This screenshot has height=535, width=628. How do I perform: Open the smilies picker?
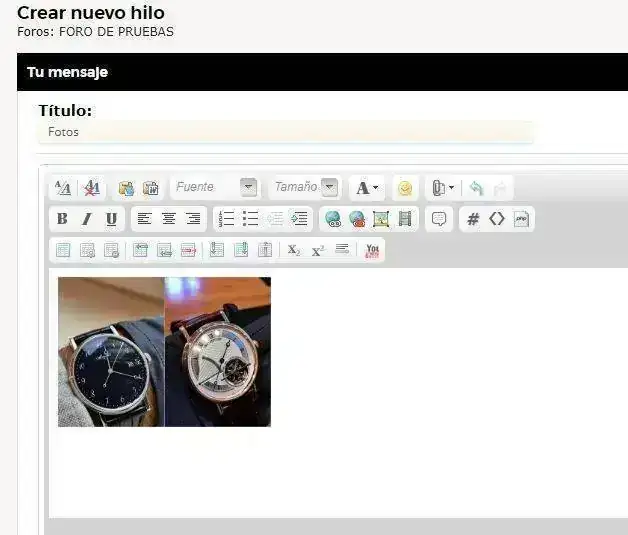404,187
